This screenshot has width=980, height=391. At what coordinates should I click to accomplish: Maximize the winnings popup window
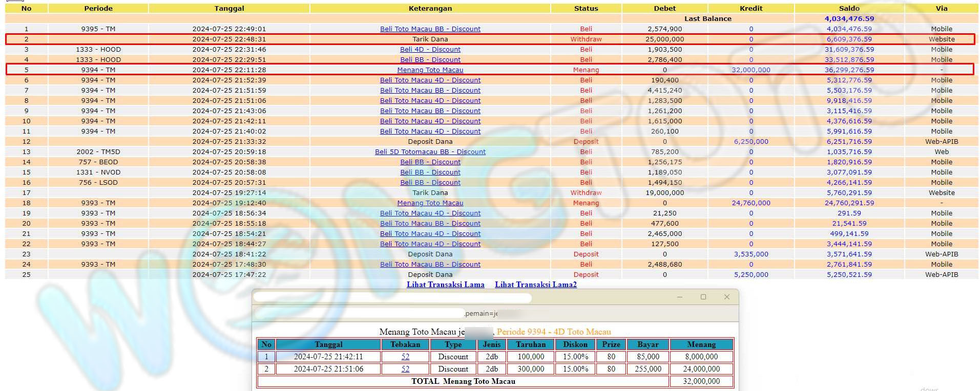(703, 297)
